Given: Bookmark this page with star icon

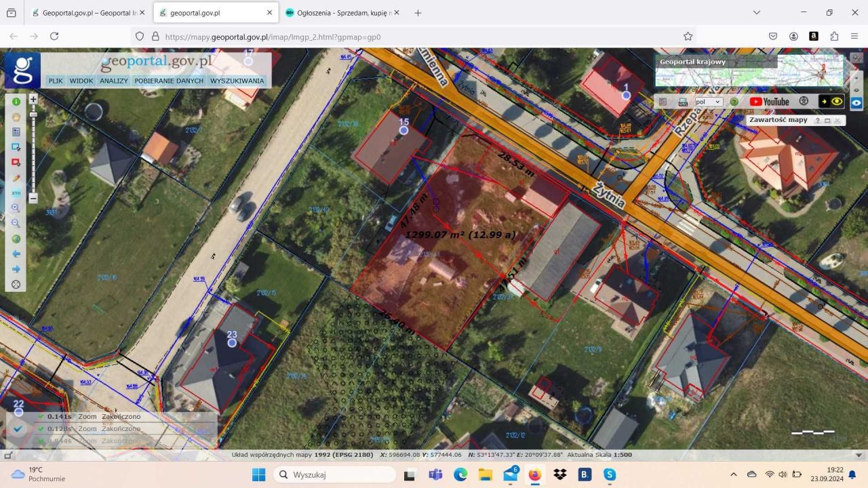Looking at the screenshot, I should [x=688, y=37].
